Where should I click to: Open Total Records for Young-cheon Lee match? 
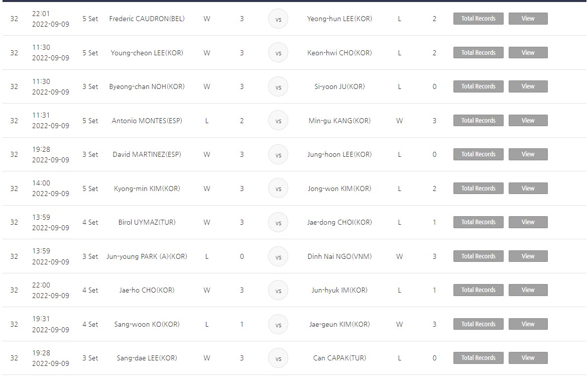point(478,53)
